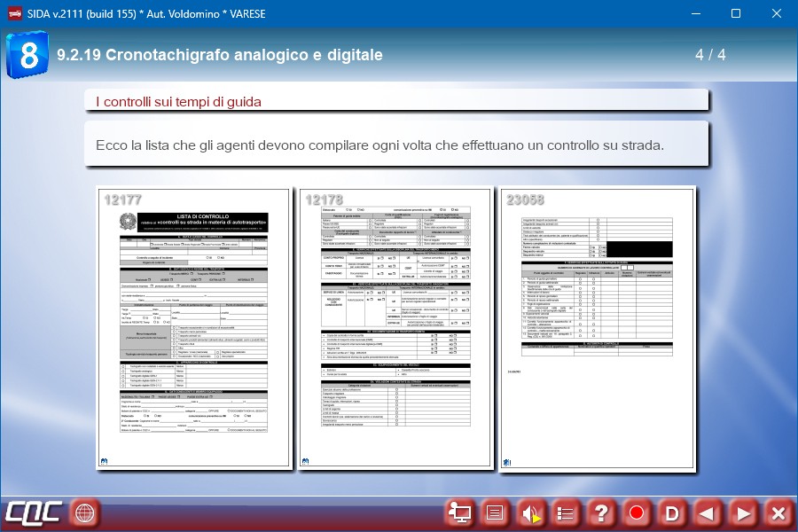Open document thumbnail 12178
Viewport: 798px width, 532px height.
point(395,328)
